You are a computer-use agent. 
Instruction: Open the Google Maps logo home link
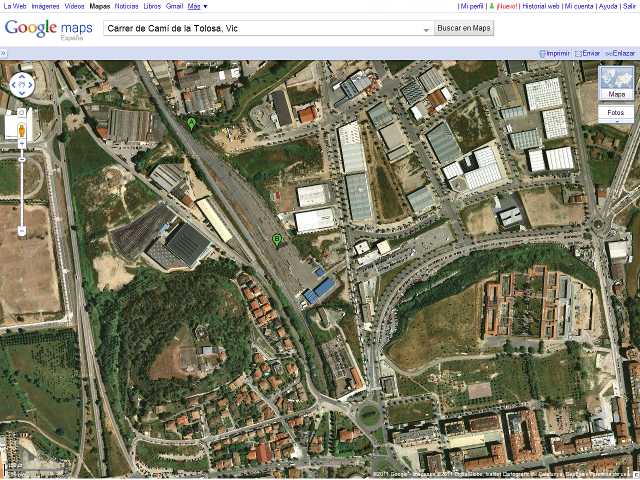[50, 29]
